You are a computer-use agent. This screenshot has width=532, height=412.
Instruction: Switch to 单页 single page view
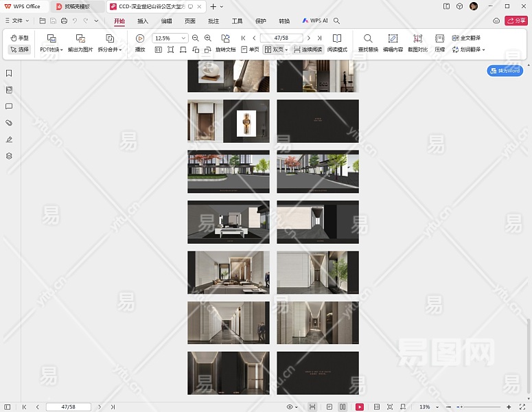click(x=250, y=49)
